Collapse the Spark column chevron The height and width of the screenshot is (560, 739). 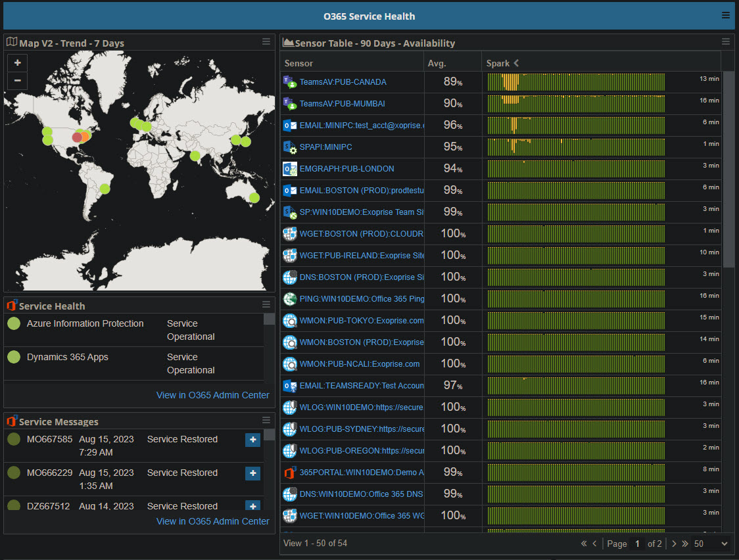[516, 62]
